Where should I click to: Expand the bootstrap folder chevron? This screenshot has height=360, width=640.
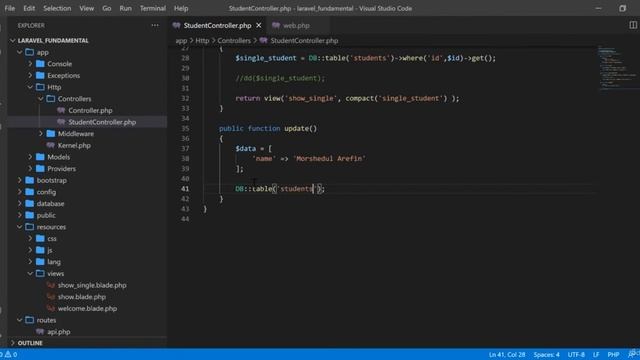point(20,180)
